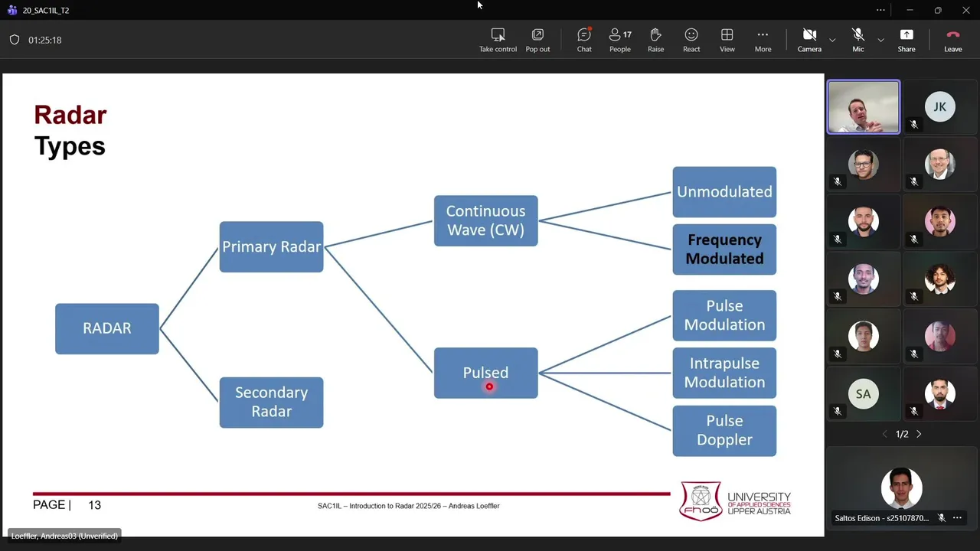Click the 1/2 page indicator
Image resolution: width=980 pixels, height=551 pixels.
902,434
